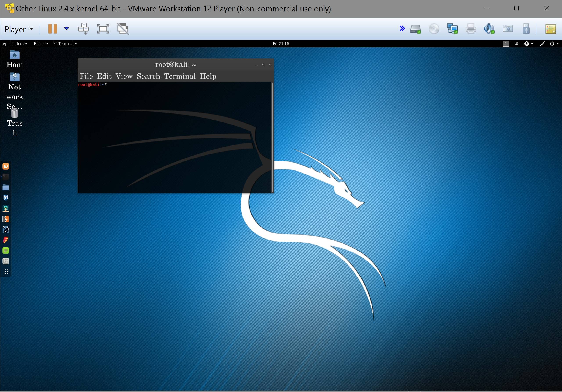Viewport: 562px width, 392px height.
Task: Click the clock showing Fri 21:16
Action: click(x=281, y=44)
